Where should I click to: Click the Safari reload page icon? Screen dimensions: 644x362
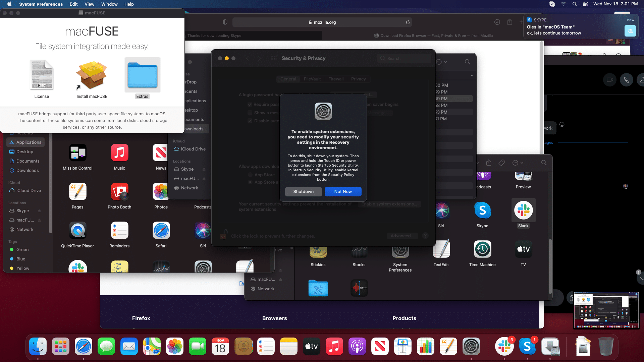[x=408, y=22]
